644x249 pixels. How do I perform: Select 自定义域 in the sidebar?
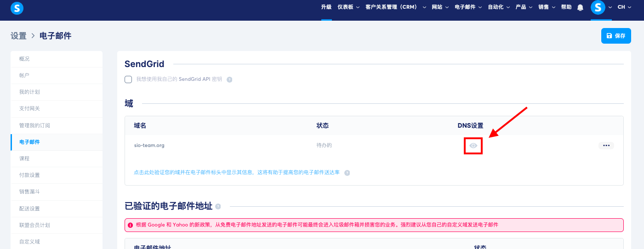point(57,242)
